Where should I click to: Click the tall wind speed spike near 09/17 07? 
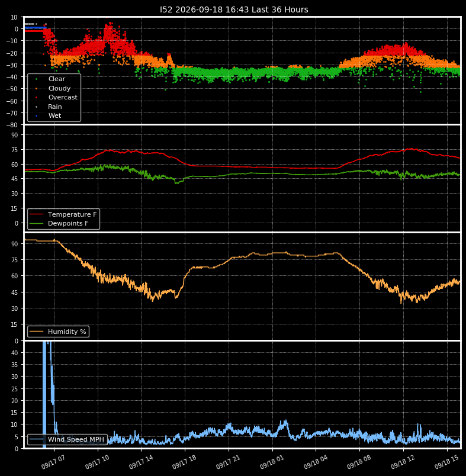(44, 395)
